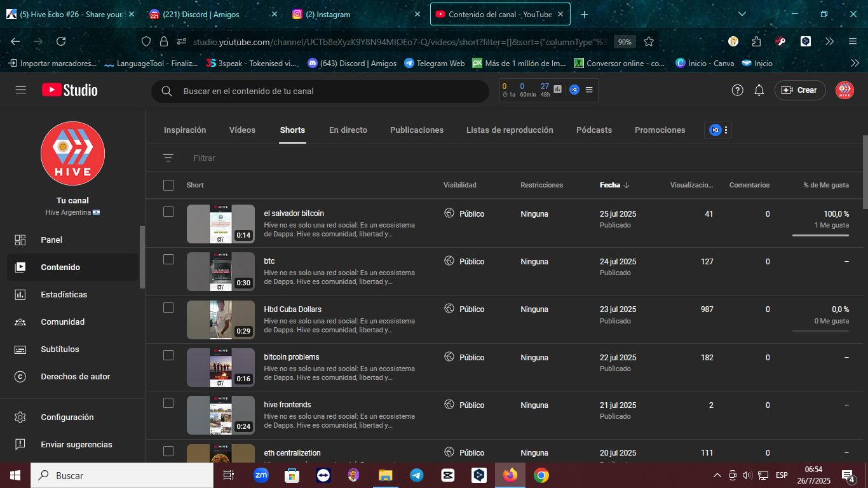
Task: Click the filter lines icon
Action: tap(168, 158)
